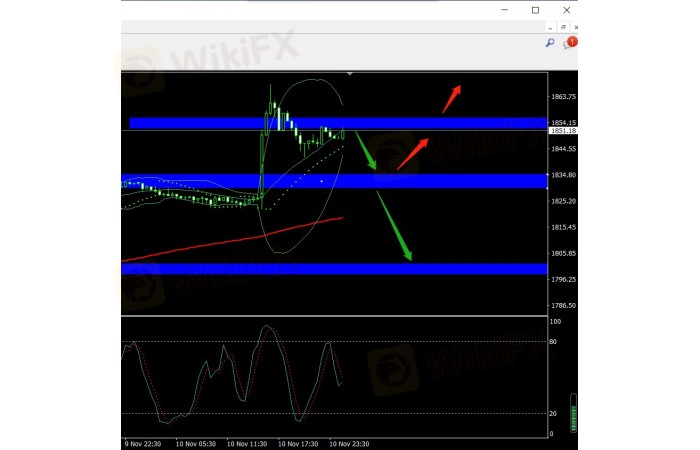Click the current price label 1851.18

pos(562,131)
